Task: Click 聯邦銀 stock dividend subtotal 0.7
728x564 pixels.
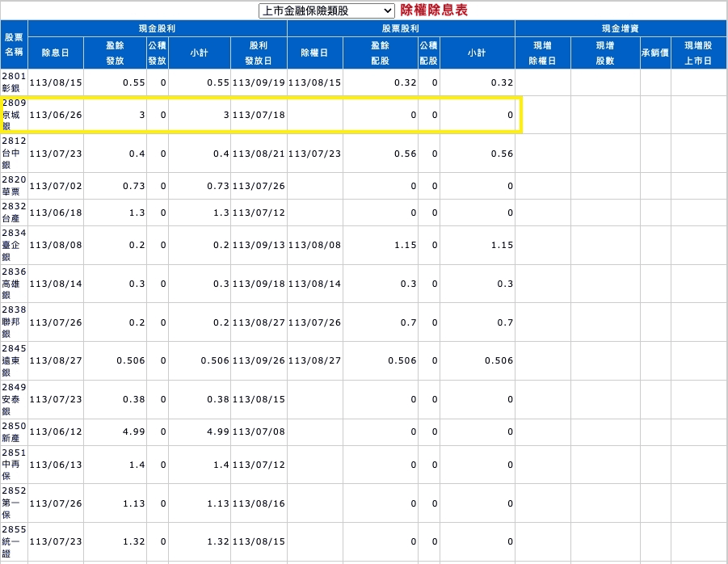Action: pos(505,322)
